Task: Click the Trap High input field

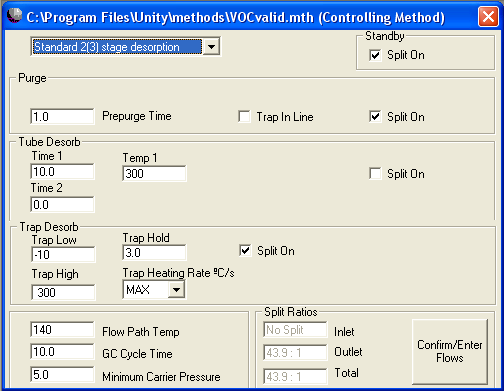Action: click(x=63, y=293)
